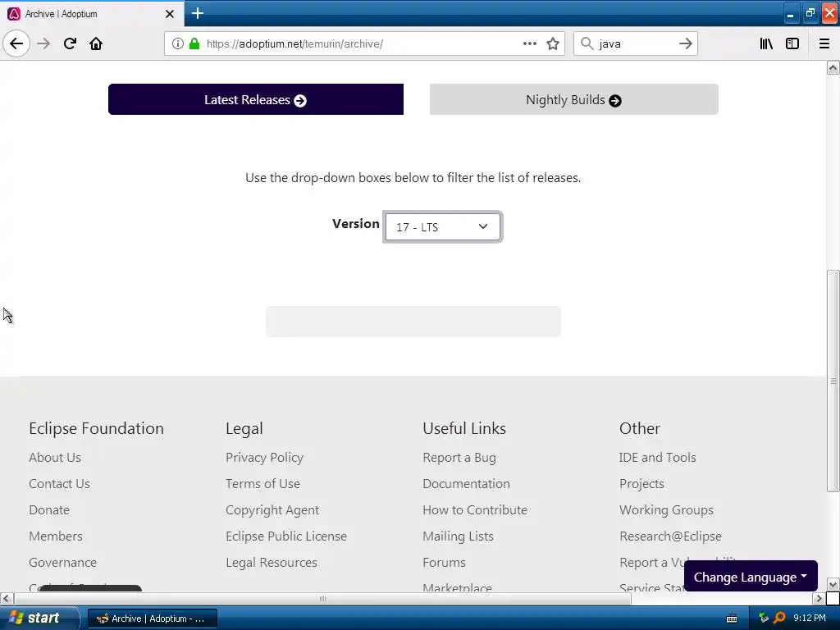Open the About Us link
Viewport: 840px width, 630px height.
(55, 458)
